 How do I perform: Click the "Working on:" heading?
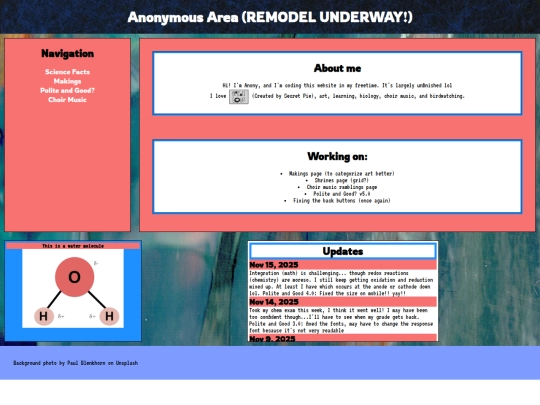[x=338, y=156]
